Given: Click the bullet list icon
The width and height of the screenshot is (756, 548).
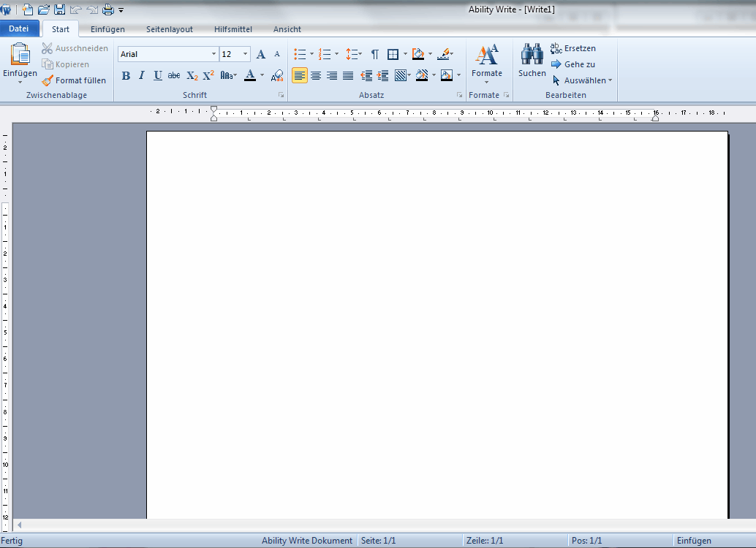Looking at the screenshot, I should [x=300, y=54].
